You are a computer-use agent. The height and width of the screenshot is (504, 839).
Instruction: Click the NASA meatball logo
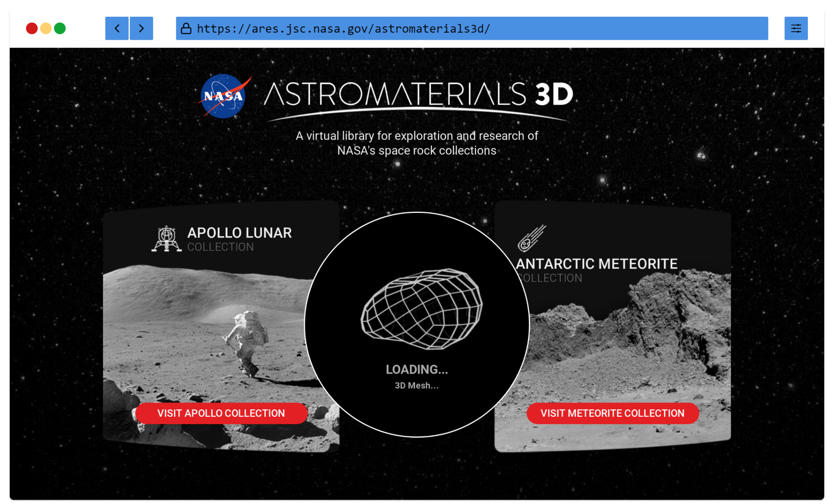(223, 96)
